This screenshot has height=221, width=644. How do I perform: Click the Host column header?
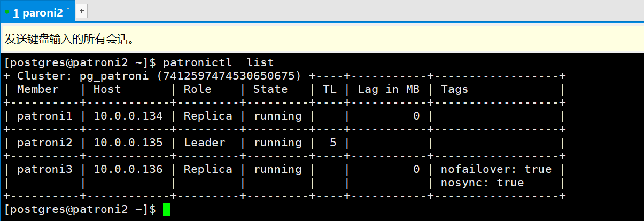click(x=107, y=89)
